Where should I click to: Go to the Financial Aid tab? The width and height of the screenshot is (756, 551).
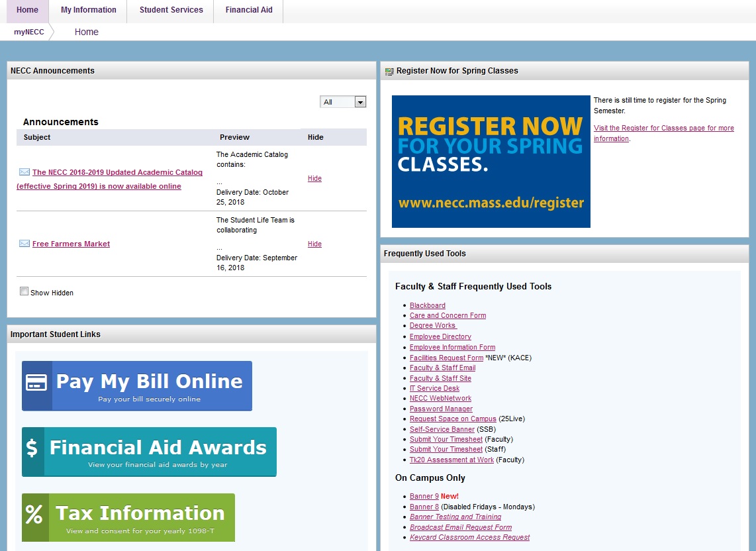point(249,10)
